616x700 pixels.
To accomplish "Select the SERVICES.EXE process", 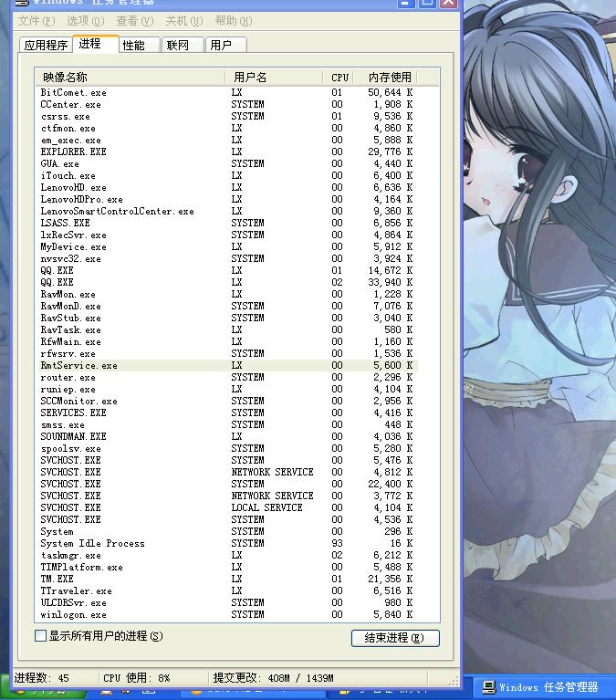I will pyautogui.click(x=226, y=413).
